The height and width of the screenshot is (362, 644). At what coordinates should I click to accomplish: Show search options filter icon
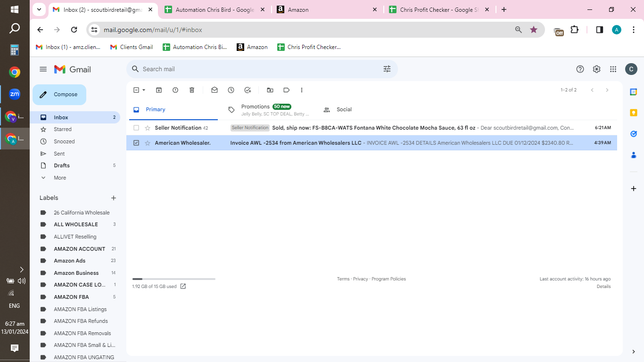(387, 69)
